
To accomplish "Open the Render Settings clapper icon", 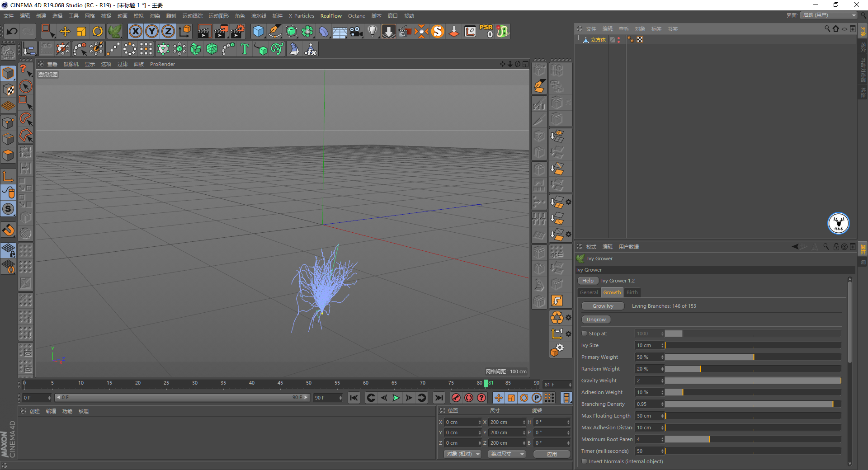I will click(x=238, y=31).
